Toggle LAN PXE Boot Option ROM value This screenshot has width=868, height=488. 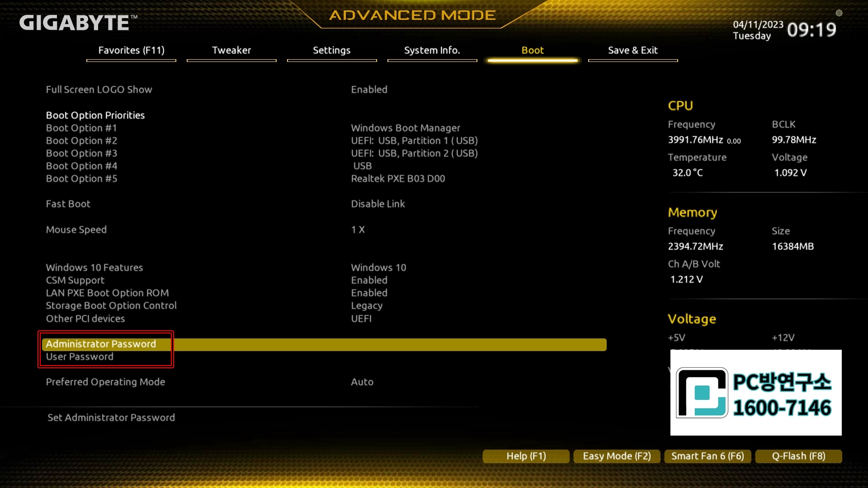coord(369,293)
